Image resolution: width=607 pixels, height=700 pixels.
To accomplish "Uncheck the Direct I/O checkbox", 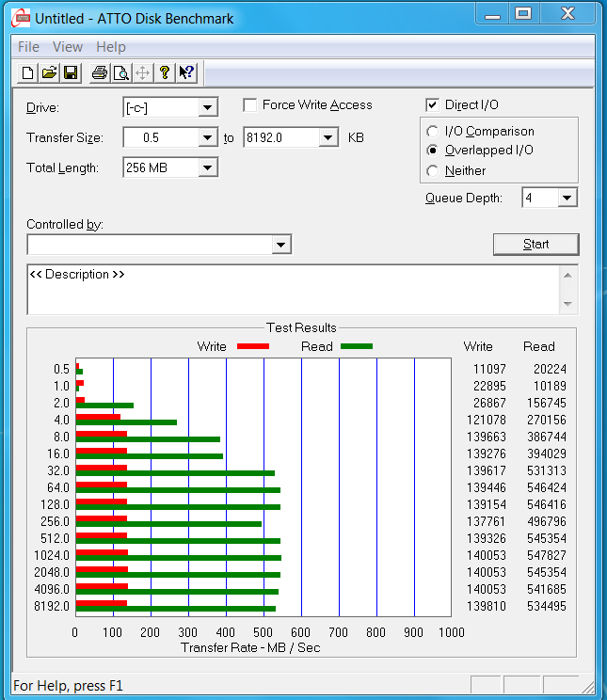I will [x=433, y=105].
